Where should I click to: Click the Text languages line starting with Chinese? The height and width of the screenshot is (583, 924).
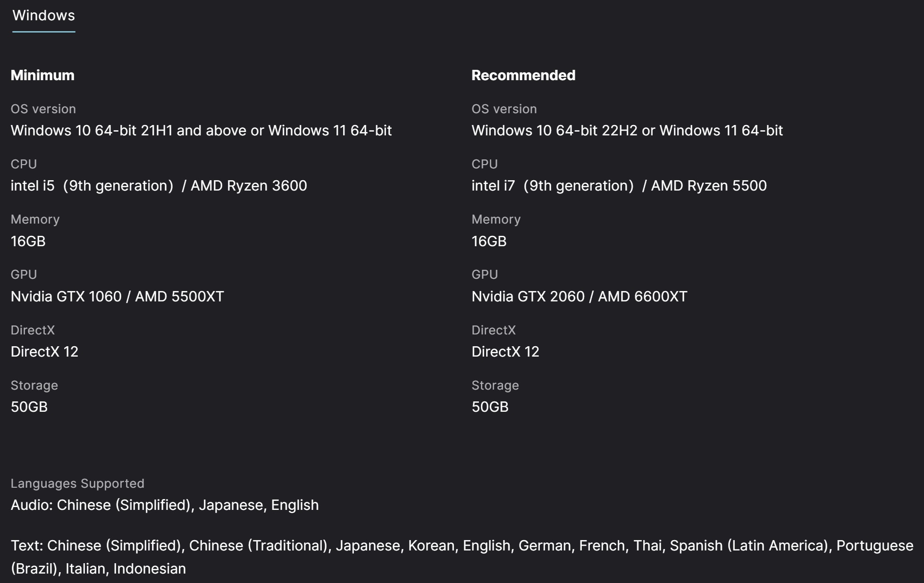pyautogui.click(x=462, y=546)
